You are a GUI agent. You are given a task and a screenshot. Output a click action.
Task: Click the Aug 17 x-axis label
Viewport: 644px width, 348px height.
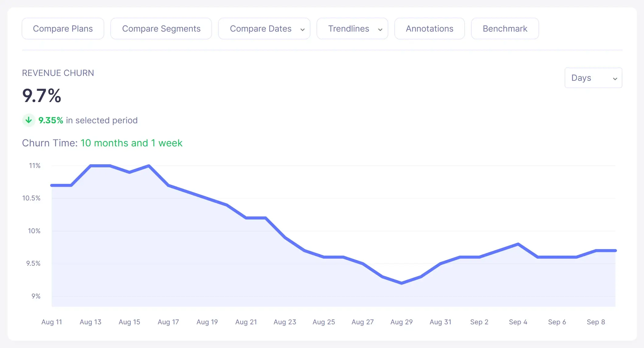168,322
